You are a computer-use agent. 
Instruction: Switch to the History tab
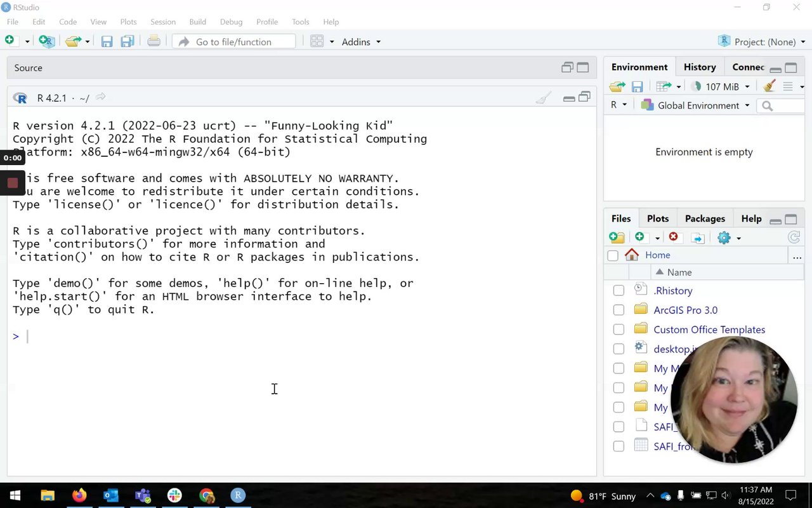[700, 67]
